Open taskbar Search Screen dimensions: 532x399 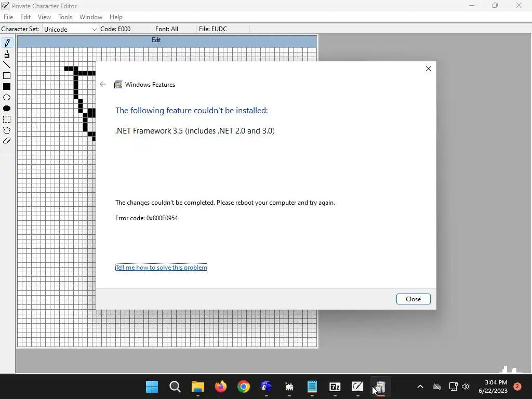175,387
